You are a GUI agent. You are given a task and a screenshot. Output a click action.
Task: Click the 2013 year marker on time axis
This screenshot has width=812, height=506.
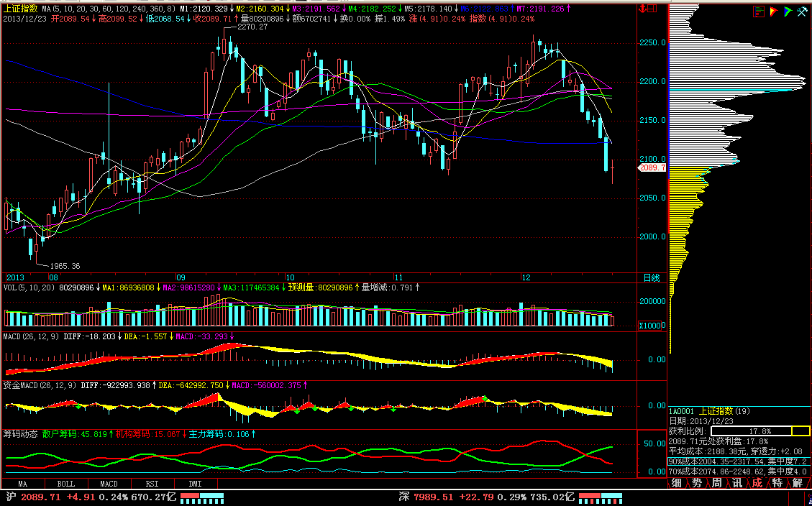[x=16, y=278]
